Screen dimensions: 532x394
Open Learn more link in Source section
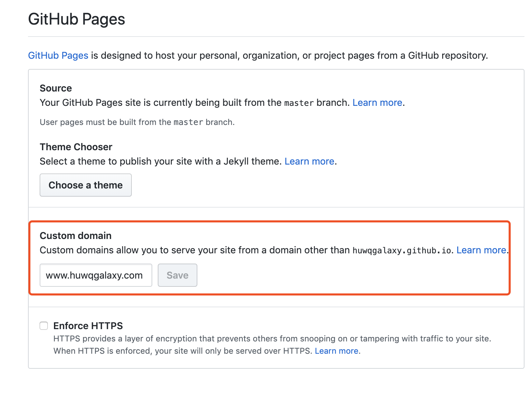tap(377, 102)
